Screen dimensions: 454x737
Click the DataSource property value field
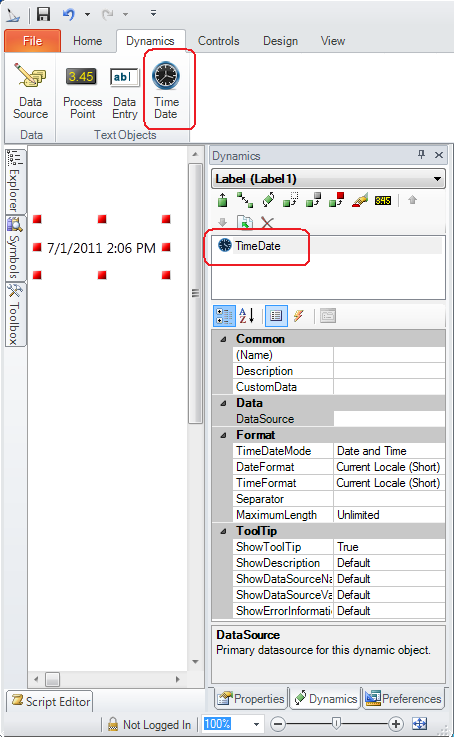[x=389, y=419]
